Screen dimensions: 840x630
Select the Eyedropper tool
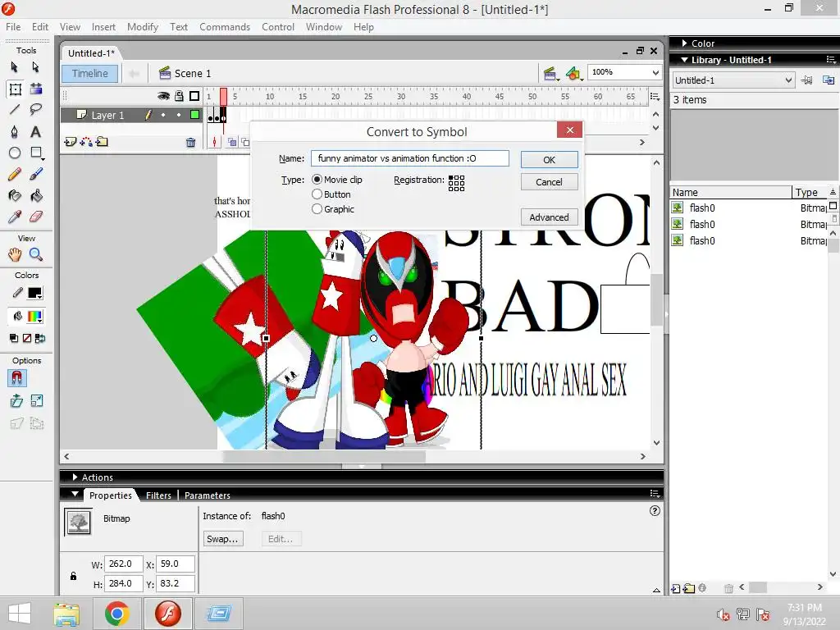15,217
